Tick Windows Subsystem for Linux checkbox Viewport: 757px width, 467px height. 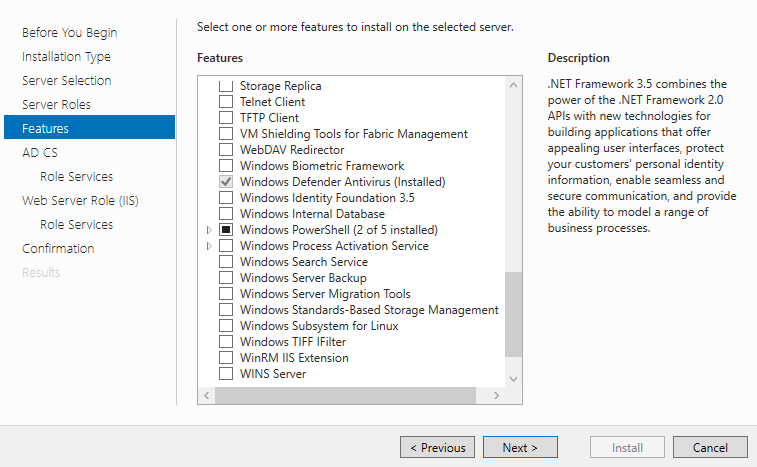225,325
